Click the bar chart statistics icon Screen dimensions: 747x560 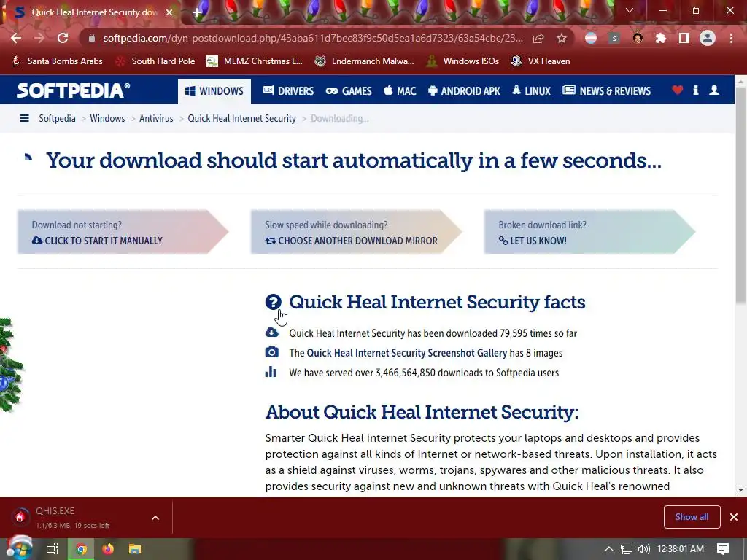(x=271, y=371)
